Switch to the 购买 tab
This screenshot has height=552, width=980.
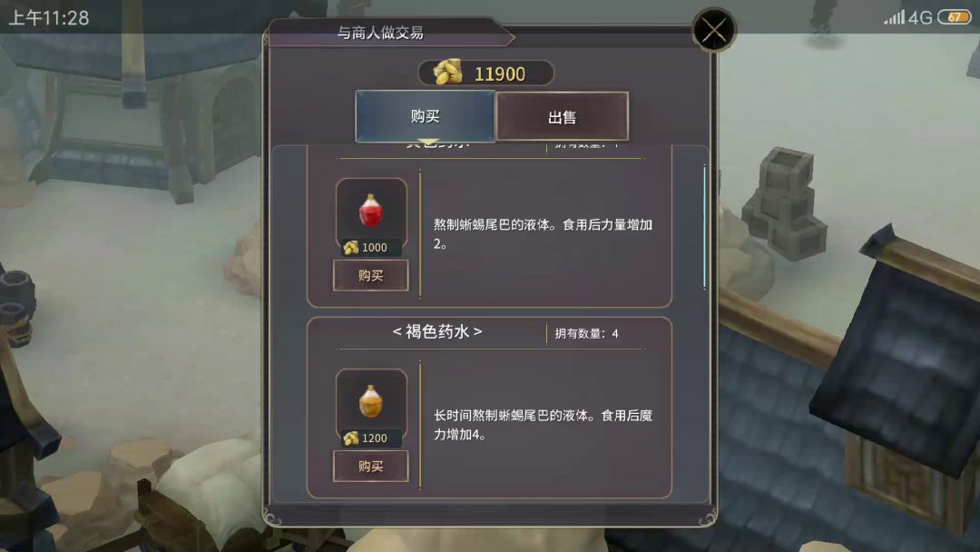click(426, 116)
